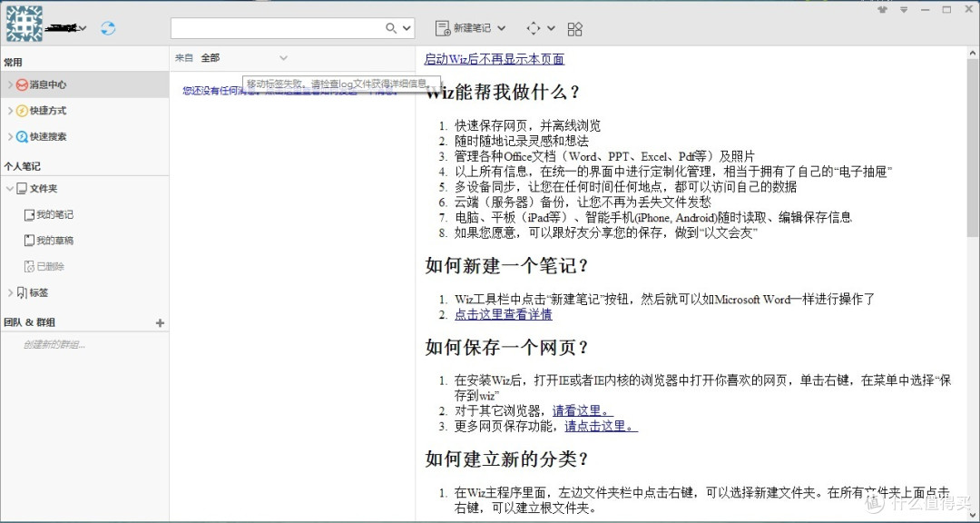Click the 快捷方式 lightning icon
Image resolution: width=980 pixels, height=523 pixels.
pos(22,111)
